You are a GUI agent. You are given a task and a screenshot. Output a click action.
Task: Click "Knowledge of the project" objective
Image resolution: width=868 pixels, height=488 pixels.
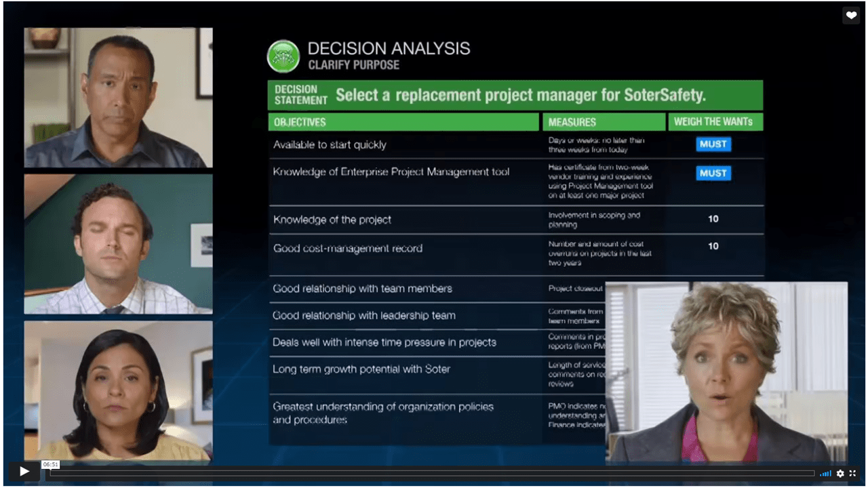332,220
